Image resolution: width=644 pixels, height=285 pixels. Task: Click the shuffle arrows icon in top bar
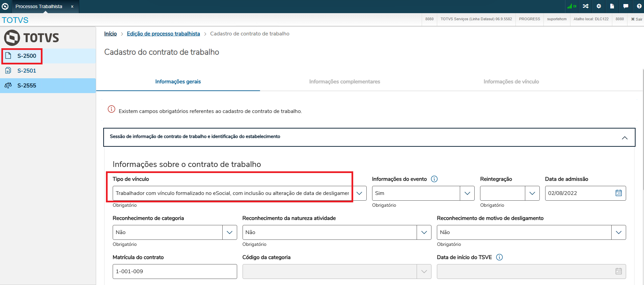[586, 6]
